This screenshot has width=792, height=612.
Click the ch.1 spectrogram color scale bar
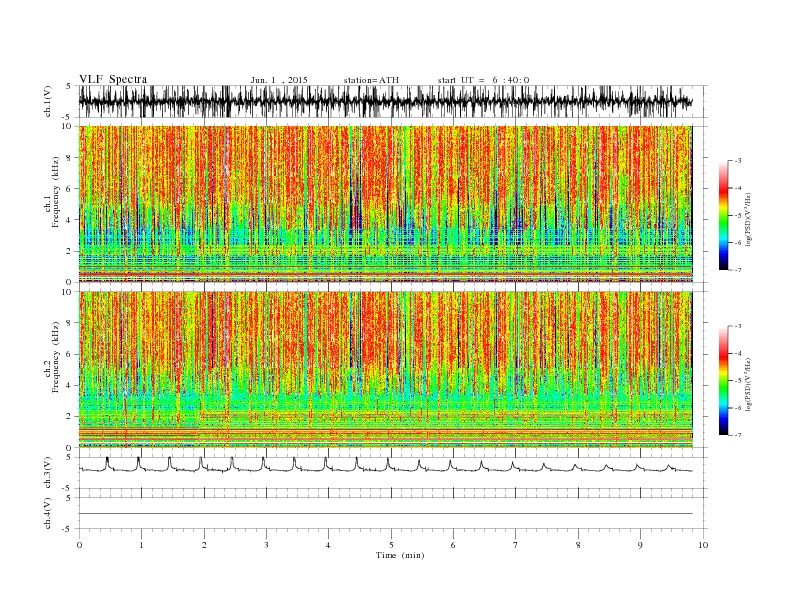pyautogui.click(x=723, y=216)
